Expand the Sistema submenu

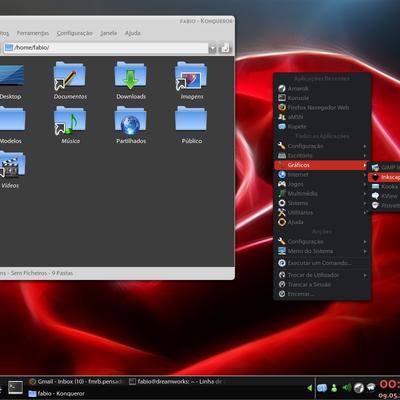(322, 203)
